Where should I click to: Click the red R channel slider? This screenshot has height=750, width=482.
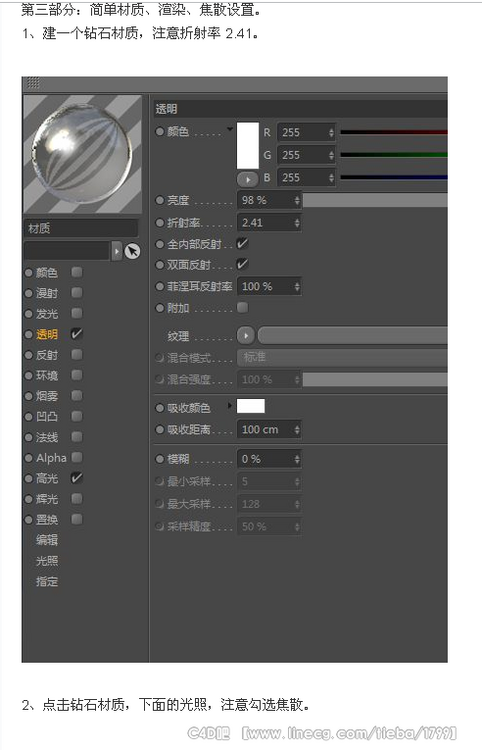pos(394,132)
